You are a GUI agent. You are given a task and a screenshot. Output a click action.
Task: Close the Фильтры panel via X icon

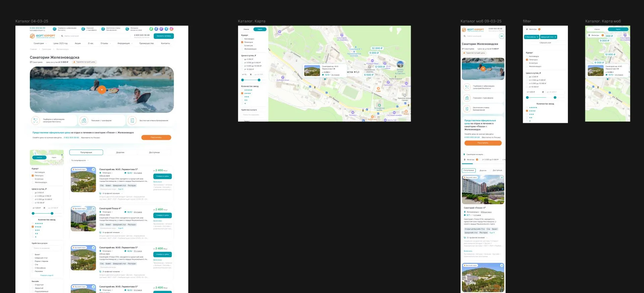pos(527,29)
